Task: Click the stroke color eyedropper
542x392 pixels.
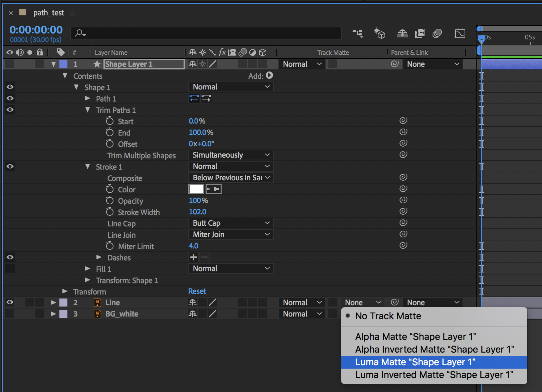Action: (x=214, y=189)
